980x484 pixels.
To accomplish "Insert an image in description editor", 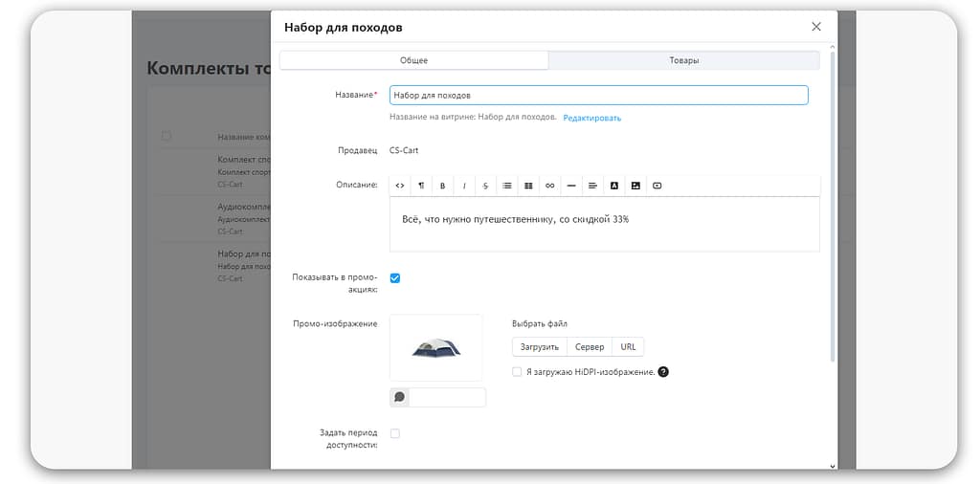I will 635,186.
